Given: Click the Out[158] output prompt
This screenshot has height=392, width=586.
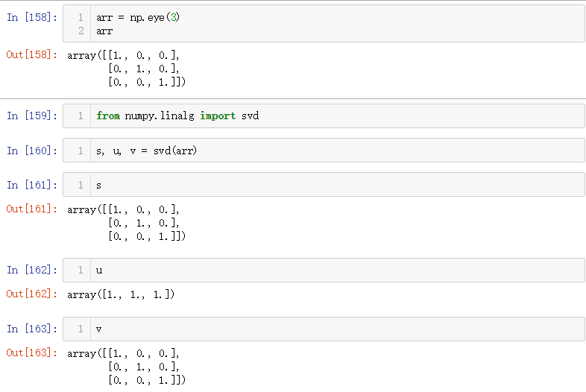Looking at the screenshot, I should click(x=31, y=54).
